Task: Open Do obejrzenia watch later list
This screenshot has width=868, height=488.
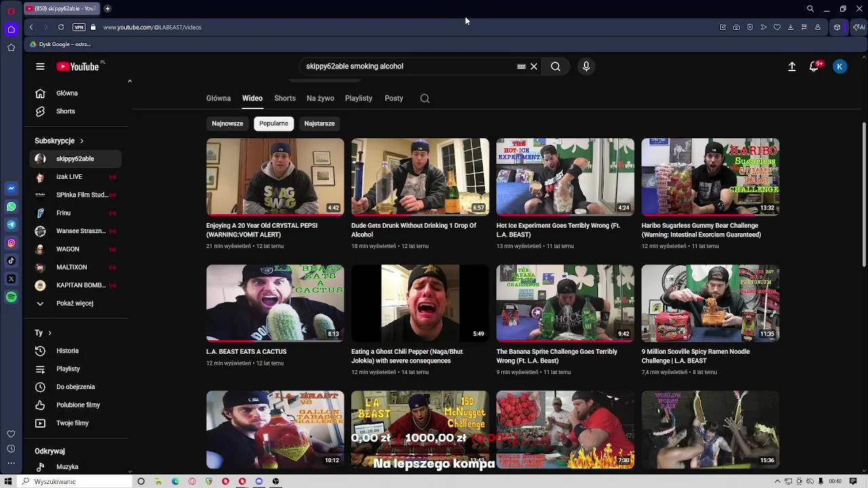Action: point(76,387)
